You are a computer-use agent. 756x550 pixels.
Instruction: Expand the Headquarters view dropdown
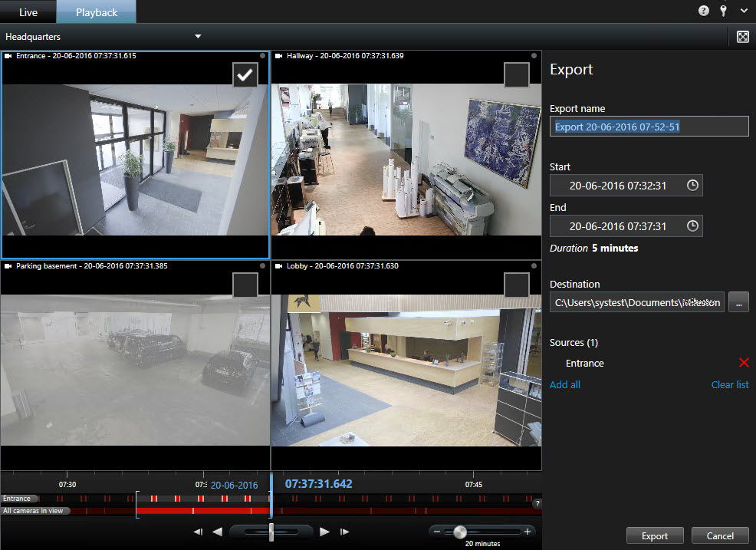point(198,36)
